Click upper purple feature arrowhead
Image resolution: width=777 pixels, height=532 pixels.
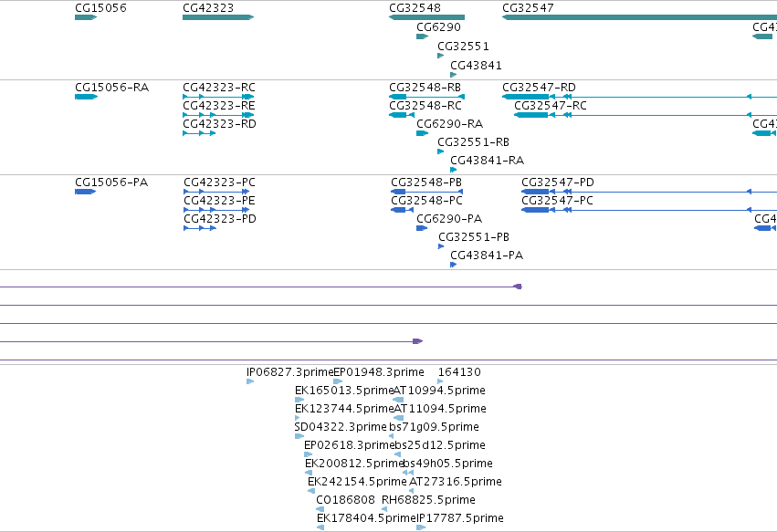(x=518, y=287)
